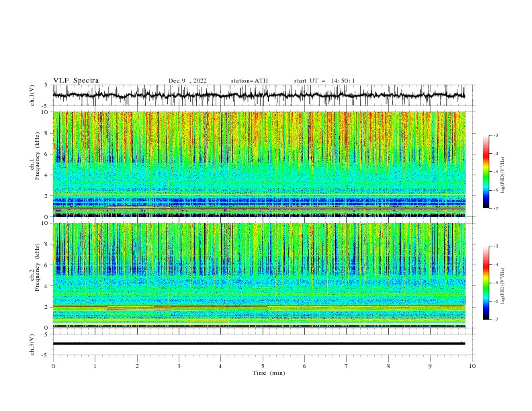Click the ch.3 voltage trace band
This screenshot has width=532, height=411.
pyautogui.click(x=259, y=344)
